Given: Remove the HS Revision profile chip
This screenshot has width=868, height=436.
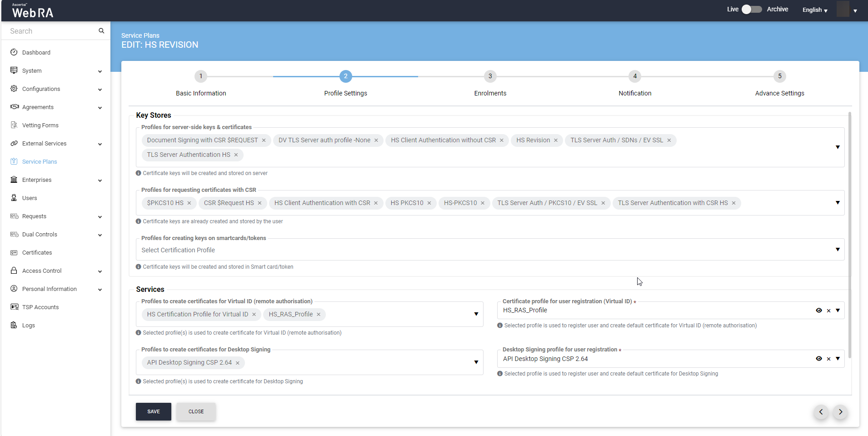Looking at the screenshot, I should tap(555, 140).
